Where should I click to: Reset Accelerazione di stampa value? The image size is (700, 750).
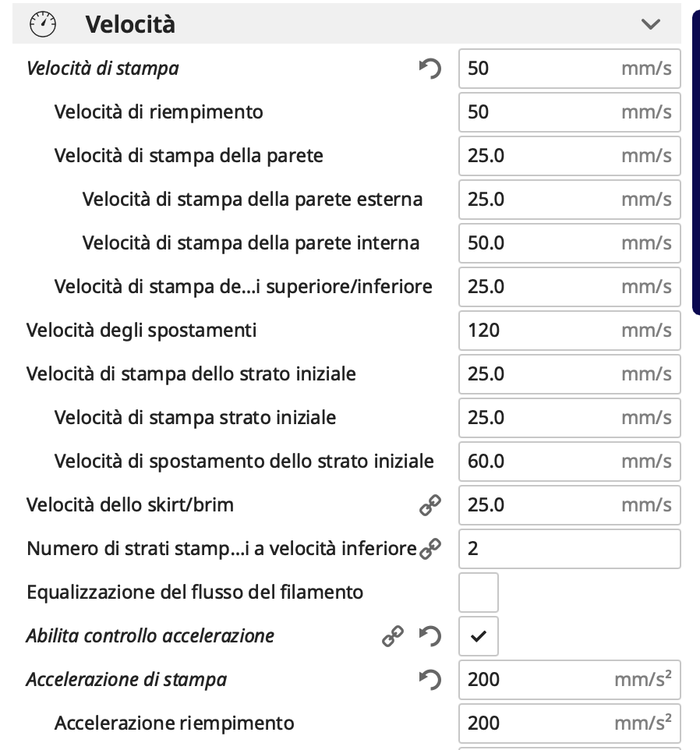coord(430,680)
